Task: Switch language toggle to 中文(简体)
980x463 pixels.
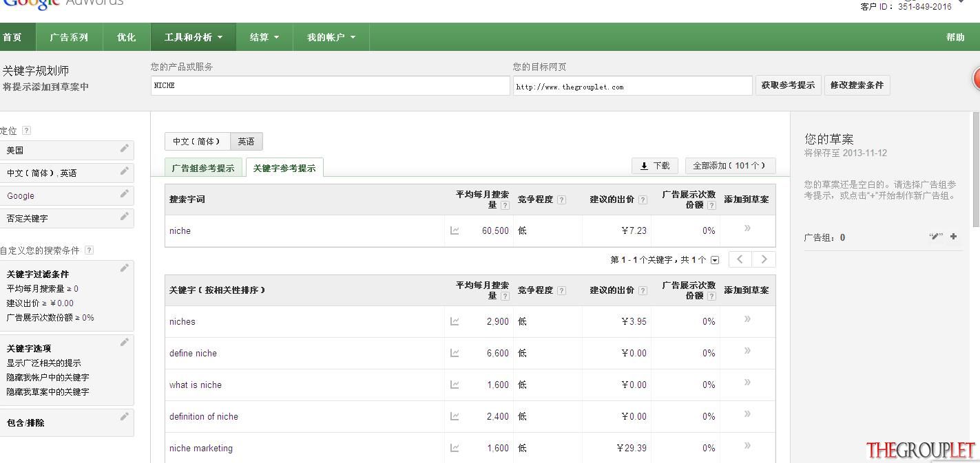Action: 198,142
